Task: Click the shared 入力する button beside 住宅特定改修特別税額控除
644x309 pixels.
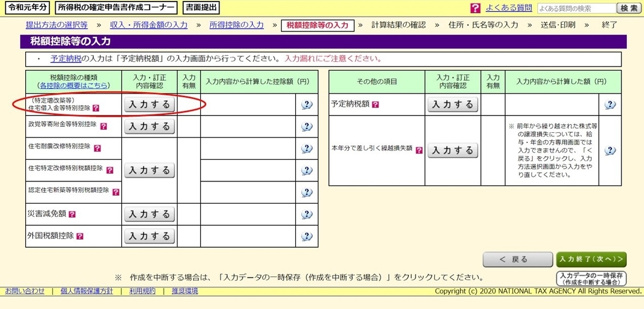Action: (150, 170)
